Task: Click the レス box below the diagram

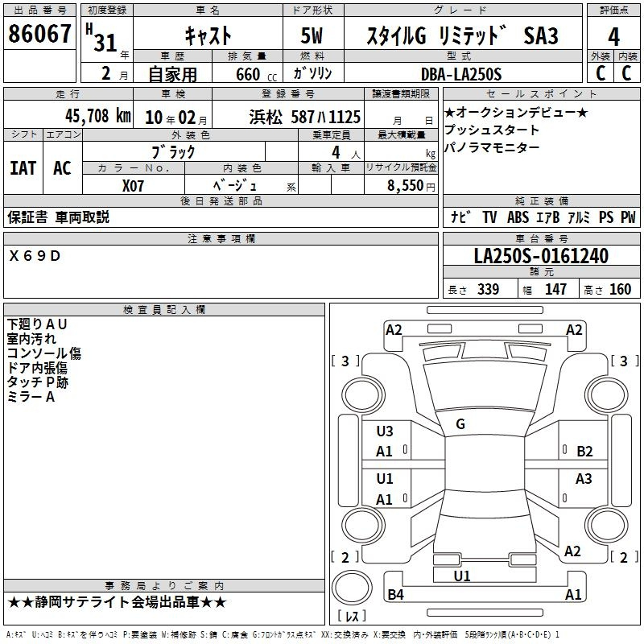Action: tap(352, 617)
